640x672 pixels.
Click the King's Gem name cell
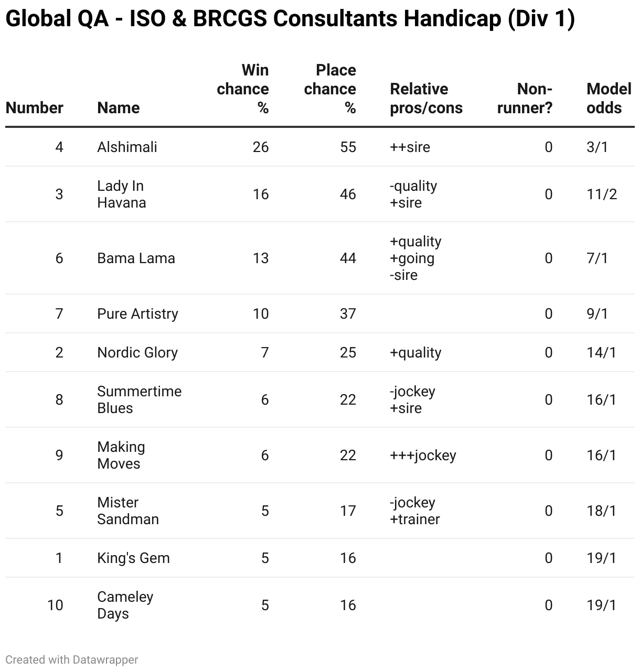[x=134, y=558]
